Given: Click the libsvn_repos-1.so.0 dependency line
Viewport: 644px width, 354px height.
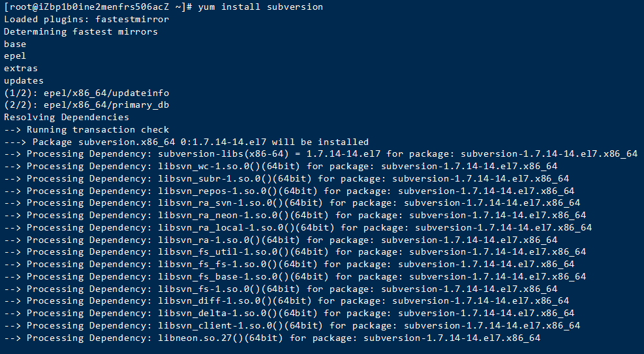Looking at the screenshot, I should click(289, 191).
